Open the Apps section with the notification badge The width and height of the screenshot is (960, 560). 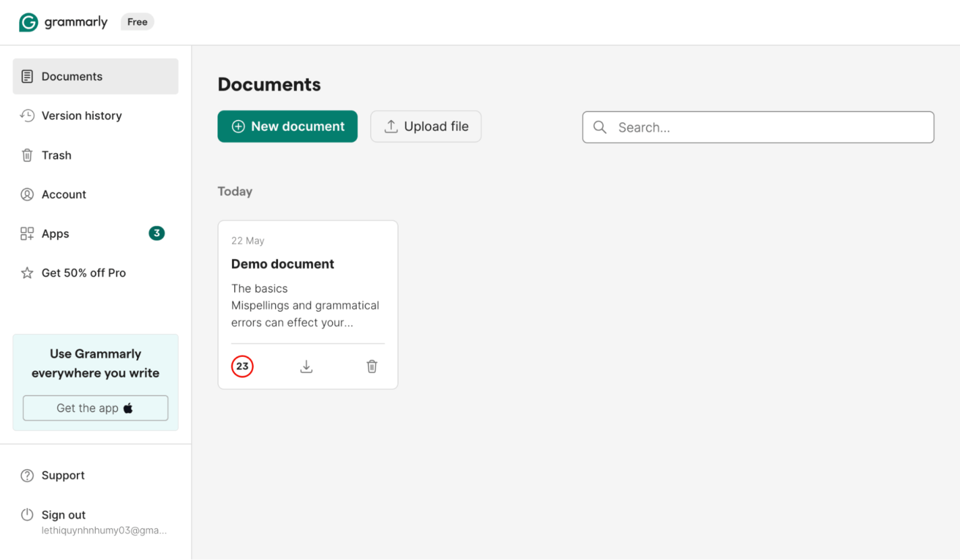pyautogui.click(x=55, y=234)
